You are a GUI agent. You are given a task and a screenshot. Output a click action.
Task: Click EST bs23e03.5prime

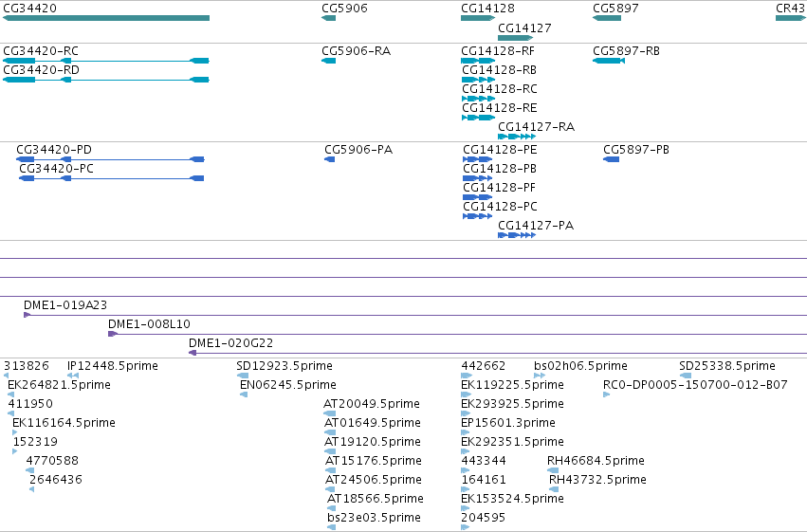point(332,528)
